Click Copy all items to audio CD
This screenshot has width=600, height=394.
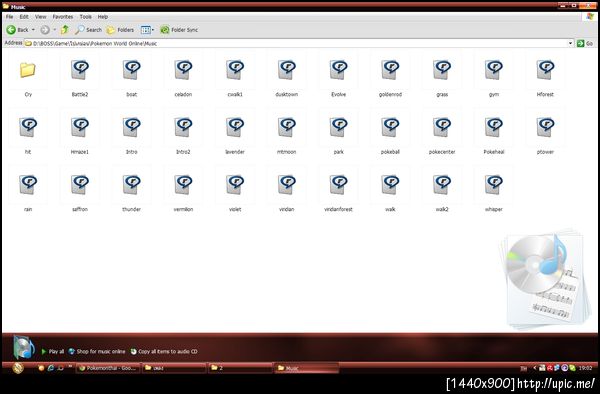[x=164, y=351]
